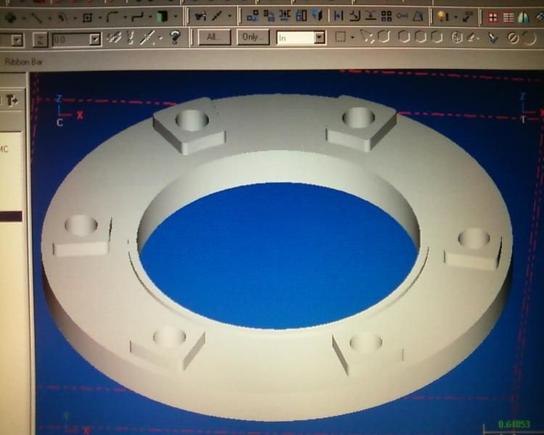Open the dropdown arrow after solid tool

[x=176, y=17]
